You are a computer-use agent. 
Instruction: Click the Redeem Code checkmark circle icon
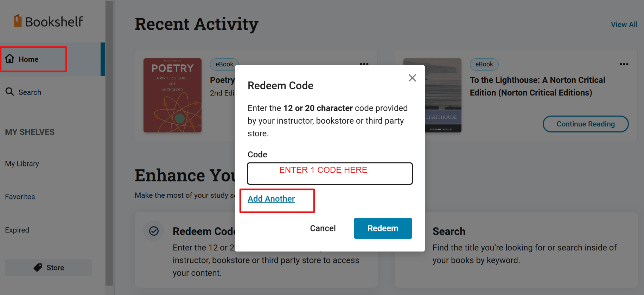click(x=154, y=231)
